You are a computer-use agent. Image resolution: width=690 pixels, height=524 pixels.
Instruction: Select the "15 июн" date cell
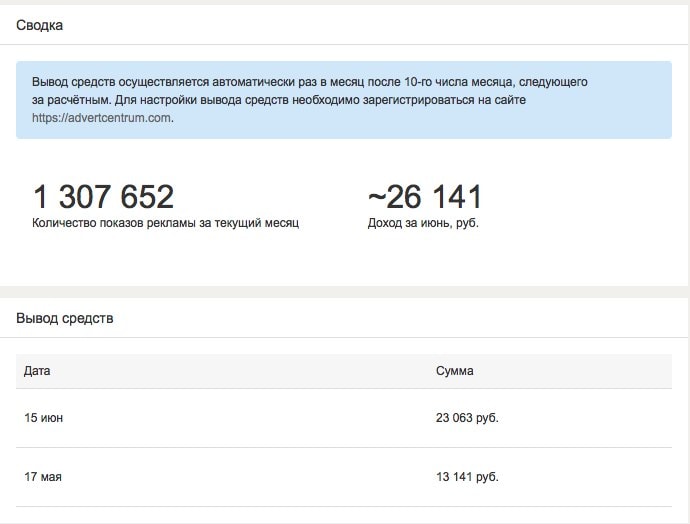pos(43,418)
